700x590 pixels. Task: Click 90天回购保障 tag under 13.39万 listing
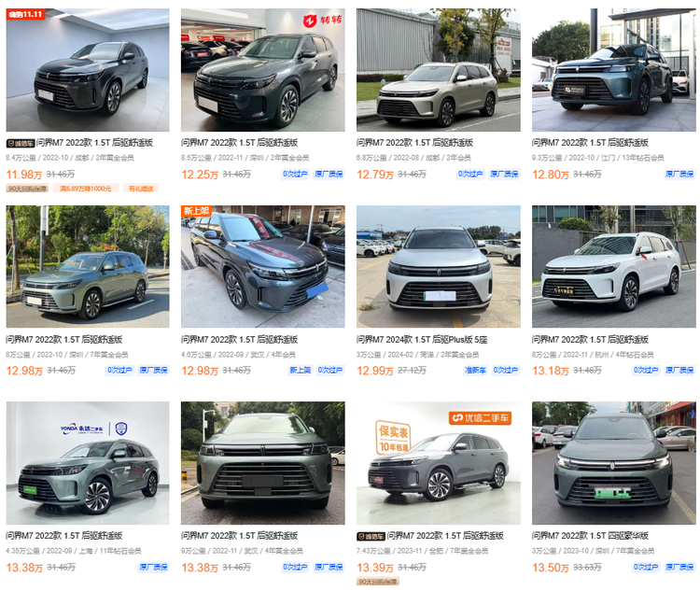pos(378,582)
